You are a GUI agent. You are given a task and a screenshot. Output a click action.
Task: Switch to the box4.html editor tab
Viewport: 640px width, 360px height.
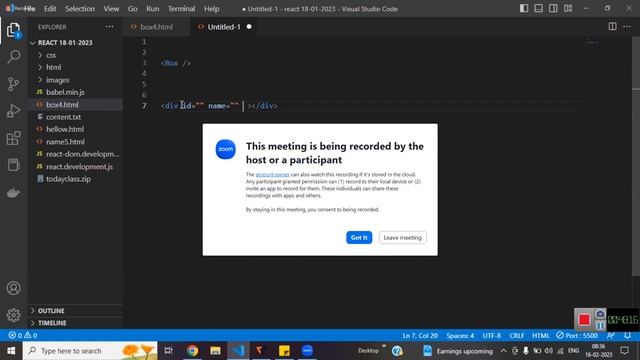[x=156, y=27]
